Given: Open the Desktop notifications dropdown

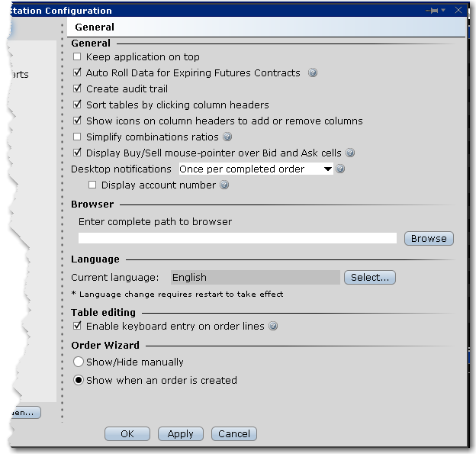Looking at the screenshot, I should coord(256,169).
